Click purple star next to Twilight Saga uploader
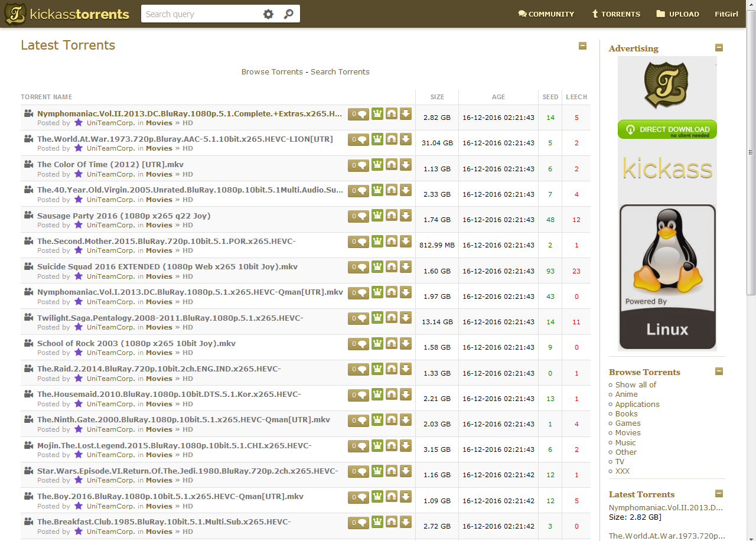Image resolution: width=756 pixels, height=541 pixels. [78, 327]
